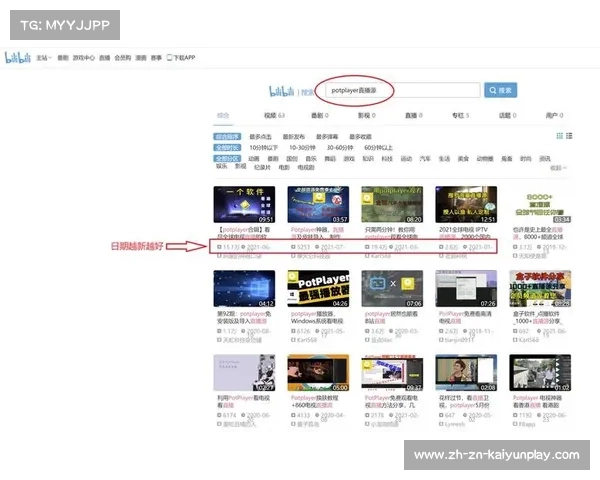The image size is (600, 480).
Task: Select the 全部时长 duration filter
Action: pos(227,148)
